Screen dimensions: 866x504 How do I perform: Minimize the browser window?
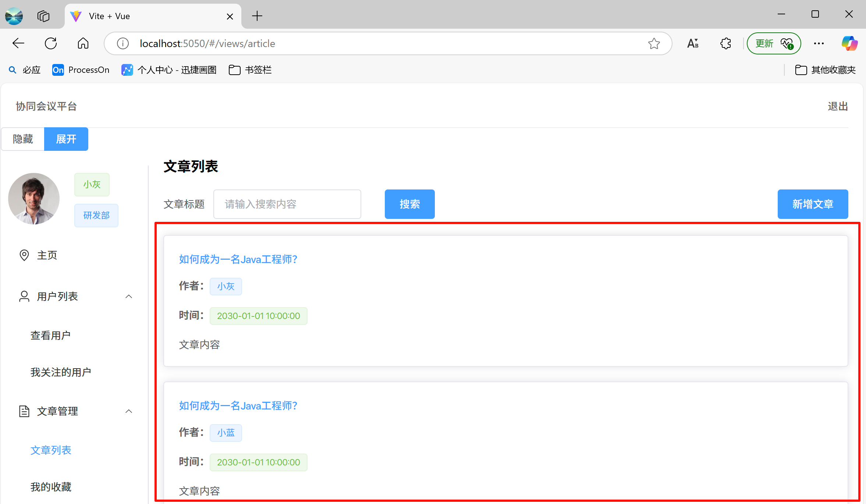point(781,14)
